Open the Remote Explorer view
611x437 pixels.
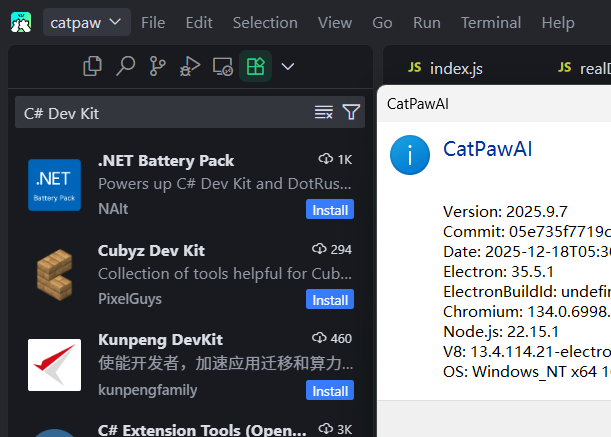pyautogui.click(x=222, y=67)
